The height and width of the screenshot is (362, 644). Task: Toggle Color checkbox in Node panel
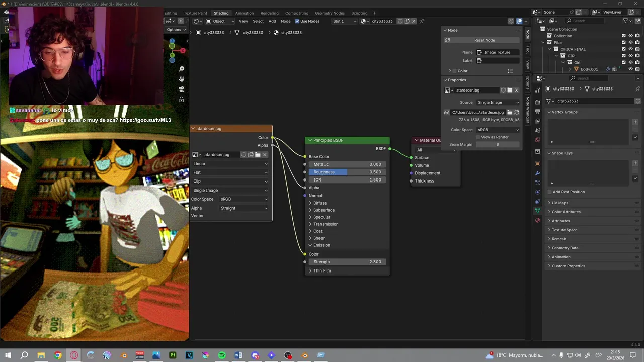[x=454, y=71]
